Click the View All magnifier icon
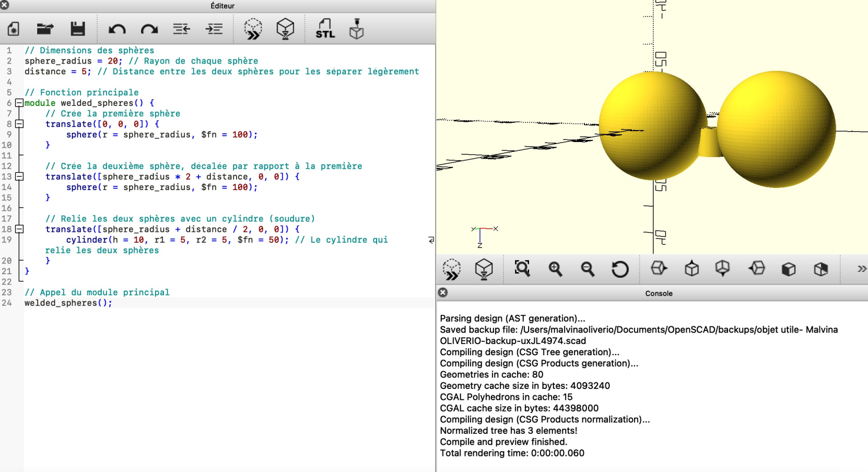The image size is (868, 472). click(522, 269)
